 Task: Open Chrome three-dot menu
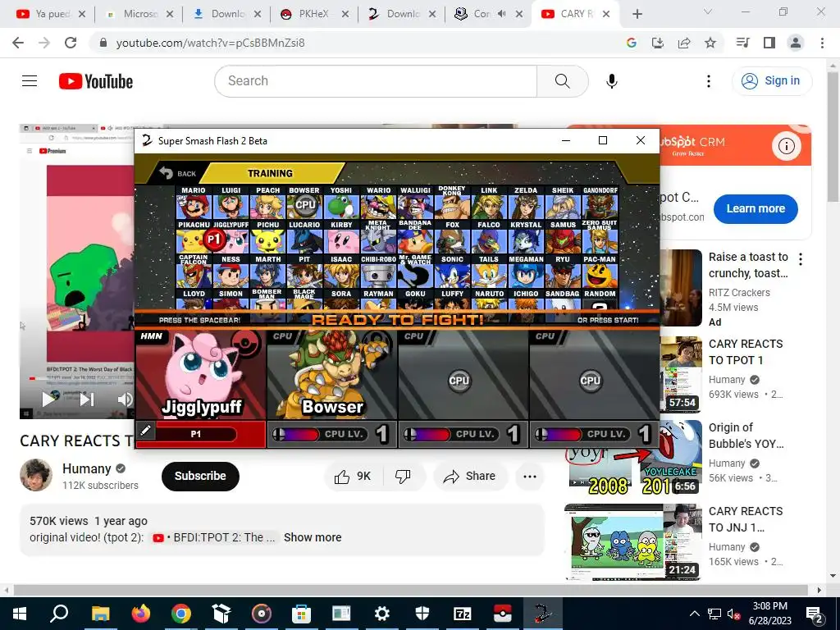click(822, 43)
